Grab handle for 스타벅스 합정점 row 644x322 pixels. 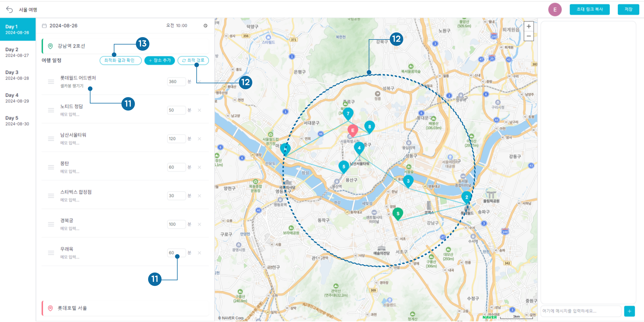[x=51, y=196]
